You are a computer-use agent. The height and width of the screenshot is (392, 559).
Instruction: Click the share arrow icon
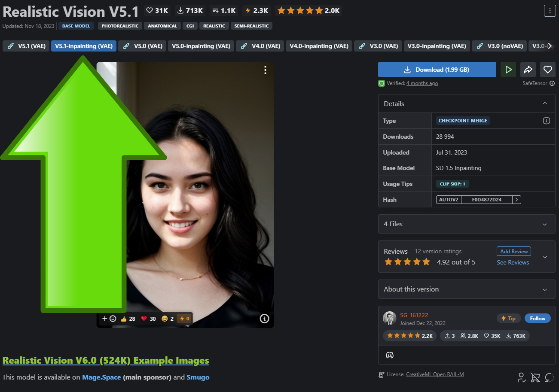pyautogui.click(x=528, y=70)
